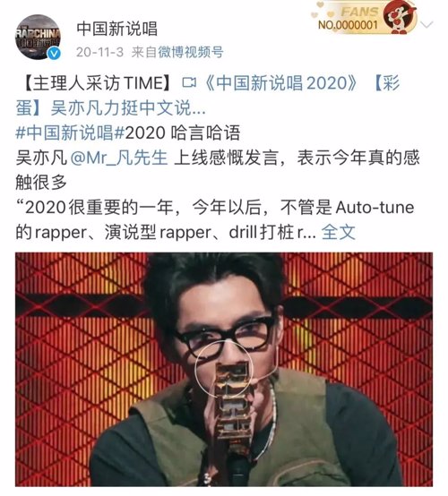Screen dimensions: 448x496
Task: Expand full post with 全文
Action: [338, 233]
